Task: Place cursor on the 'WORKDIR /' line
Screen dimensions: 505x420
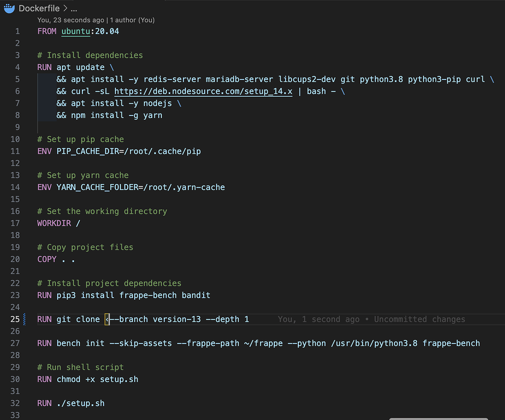Action: pyautogui.click(x=59, y=223)
